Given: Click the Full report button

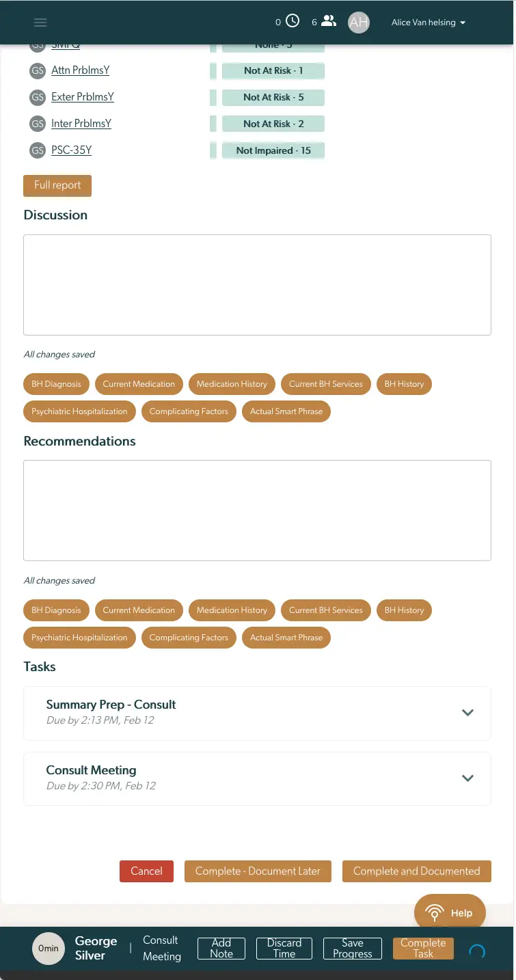Looking at the screenshot, I should point(57,185).
